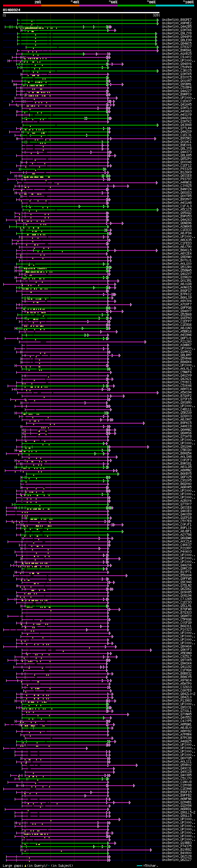The height and width of the screenshot is (868, 197).
Task: Select UniRef100_Q9ULL5-2 isoform label
Action: tap(179, 812)
